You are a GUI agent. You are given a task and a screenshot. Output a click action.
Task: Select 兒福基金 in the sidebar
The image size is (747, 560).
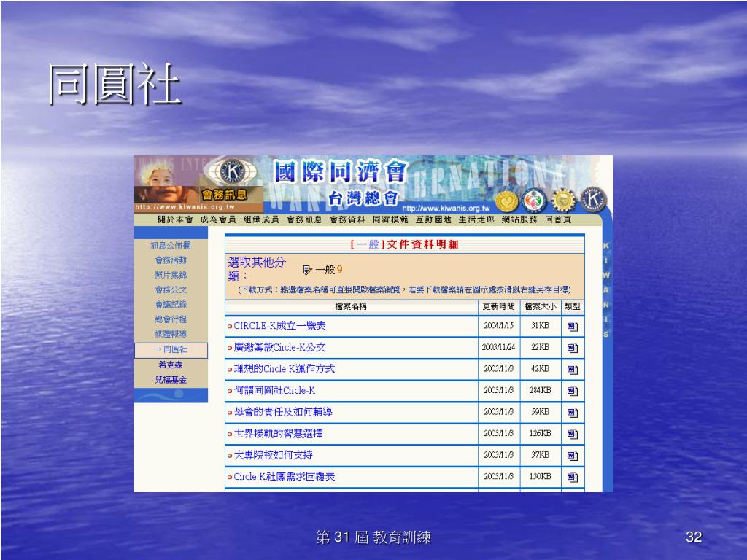click(x=171, y=379)
